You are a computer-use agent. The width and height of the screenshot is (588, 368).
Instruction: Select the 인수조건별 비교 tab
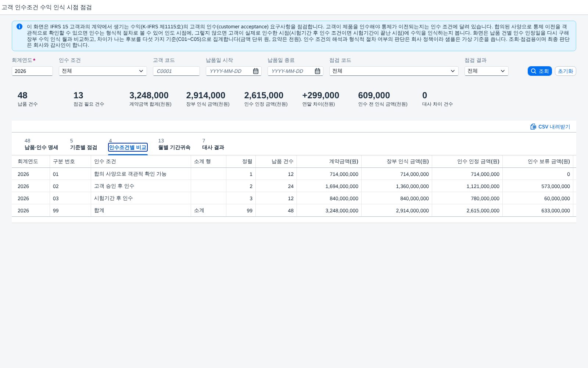pos(128,147)
